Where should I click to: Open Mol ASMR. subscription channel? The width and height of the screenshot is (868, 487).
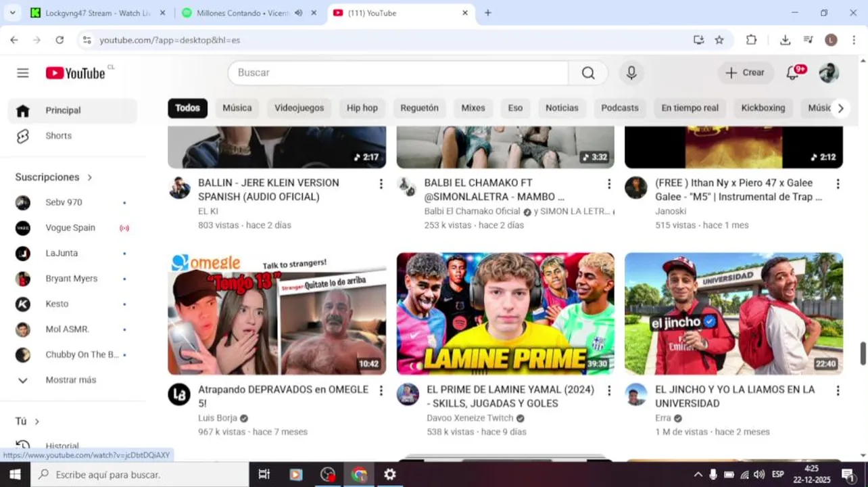[73, 329]
